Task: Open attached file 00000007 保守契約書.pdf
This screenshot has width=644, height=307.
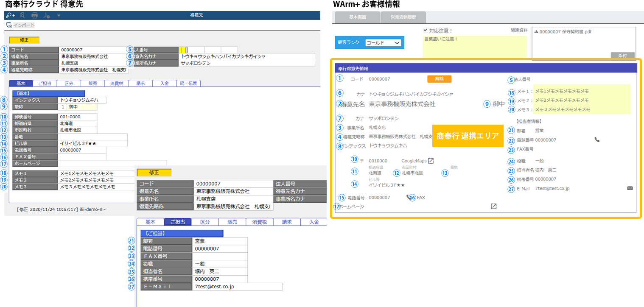Action: 566,31
